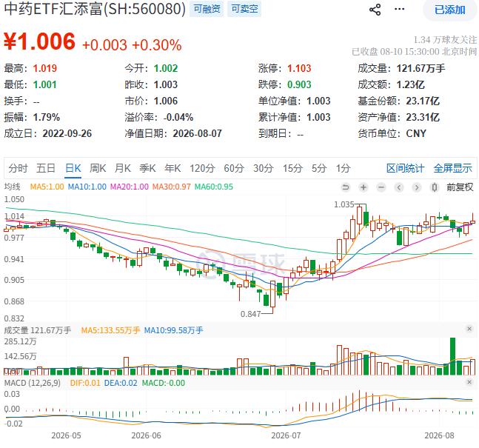Open 全屏显示 fullscreen view
This screenshot has width=479, height=448.
(453, 168)
